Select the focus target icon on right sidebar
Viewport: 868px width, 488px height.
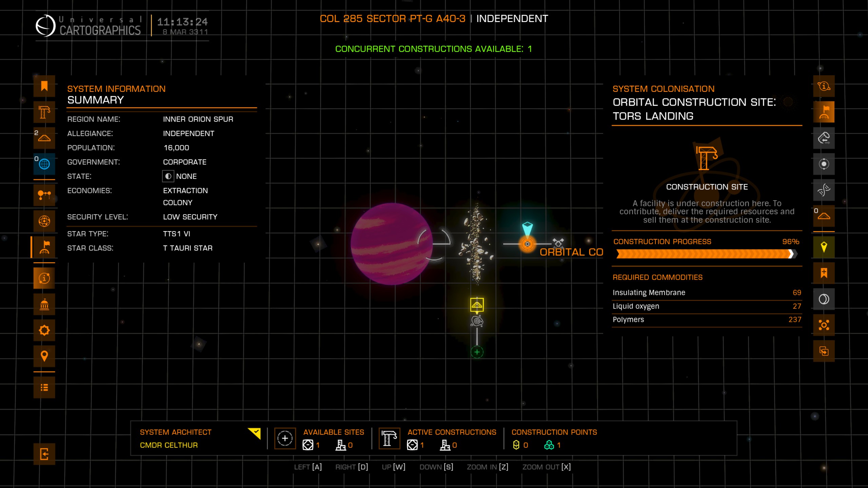pyautogui.click(x=824, y=325)
